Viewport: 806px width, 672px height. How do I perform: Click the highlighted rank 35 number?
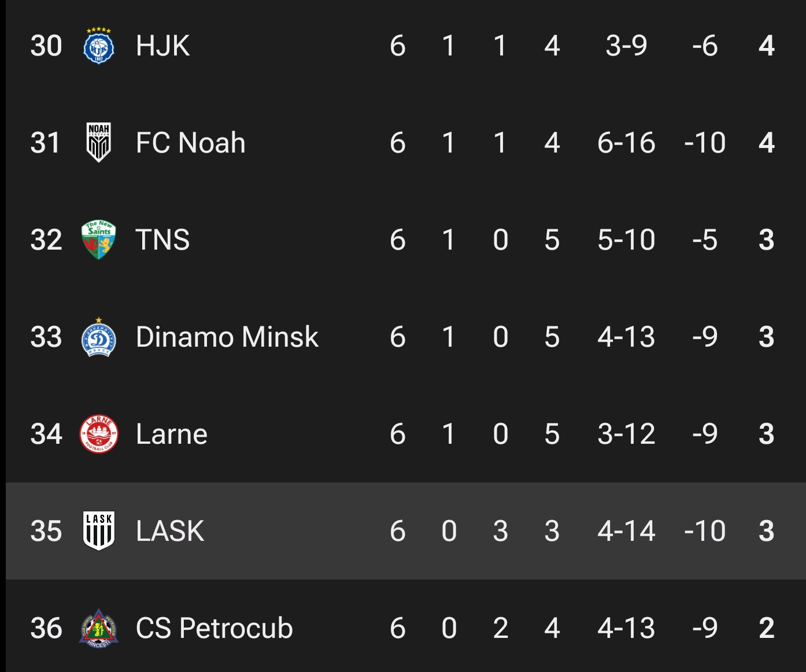coord(46,531)
